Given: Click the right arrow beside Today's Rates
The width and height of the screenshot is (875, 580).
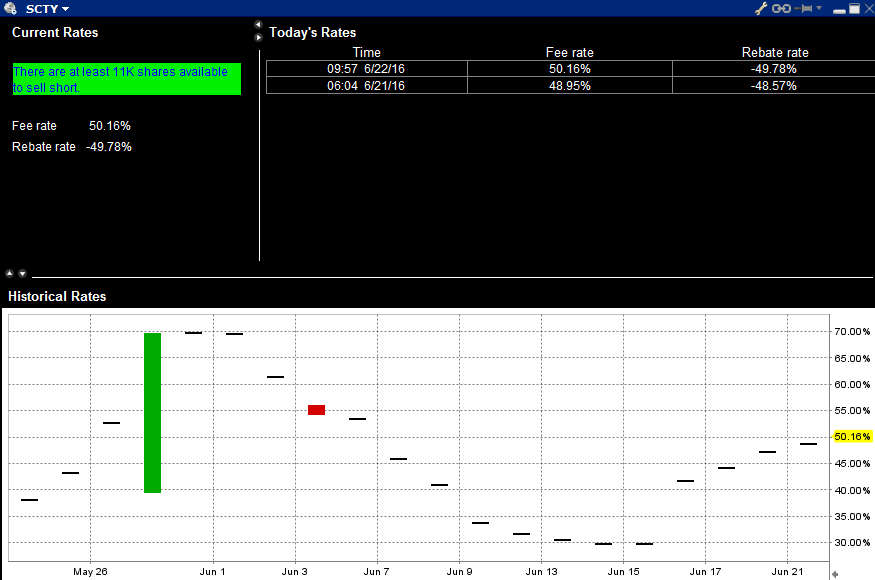Looking at the screenshot, I should 258,37.
